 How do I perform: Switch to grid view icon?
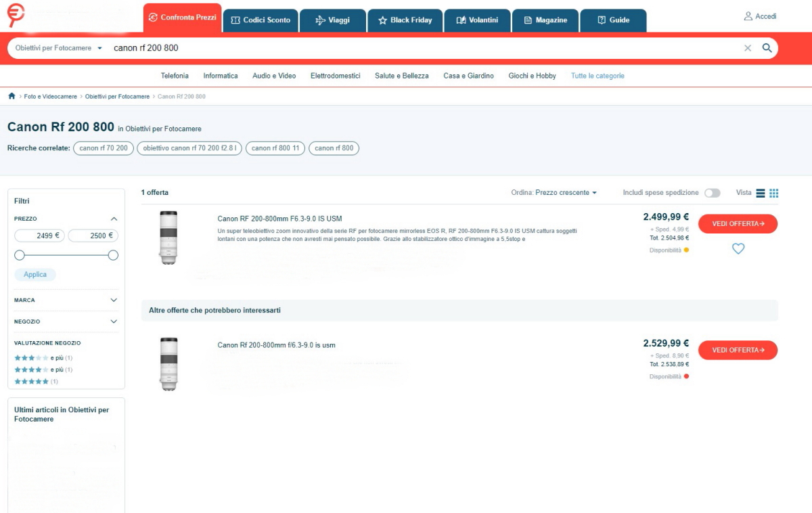774,193
